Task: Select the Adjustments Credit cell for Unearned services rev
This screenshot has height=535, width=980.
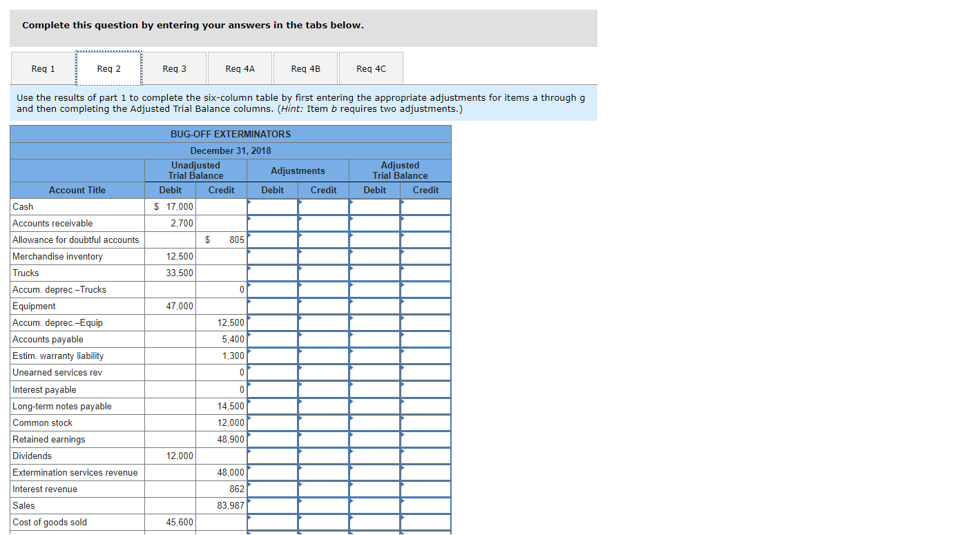Action: pos(323,372)
